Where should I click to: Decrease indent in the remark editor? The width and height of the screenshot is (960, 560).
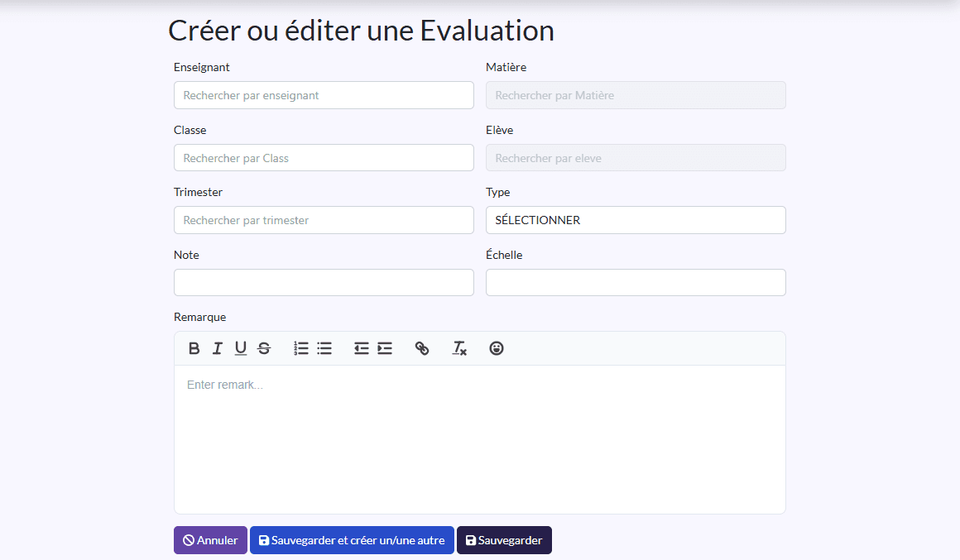tap(361, 348)
